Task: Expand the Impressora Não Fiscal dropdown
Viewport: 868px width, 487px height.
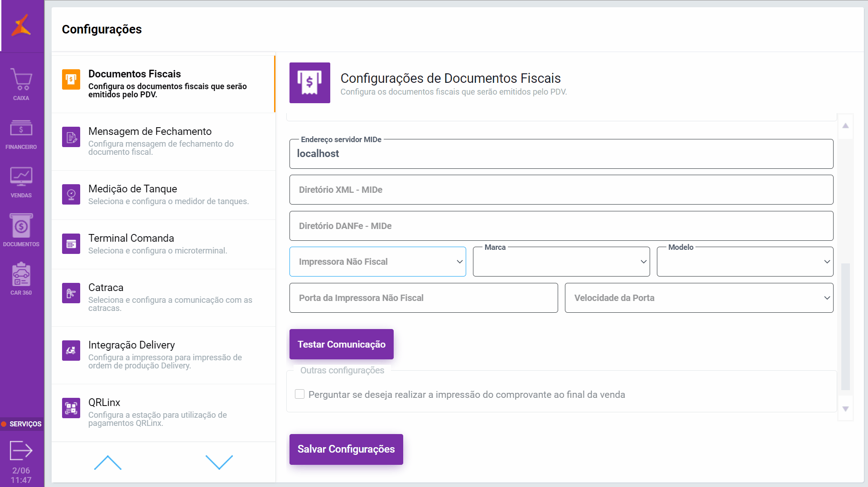Action: click(x=377, y=262)
